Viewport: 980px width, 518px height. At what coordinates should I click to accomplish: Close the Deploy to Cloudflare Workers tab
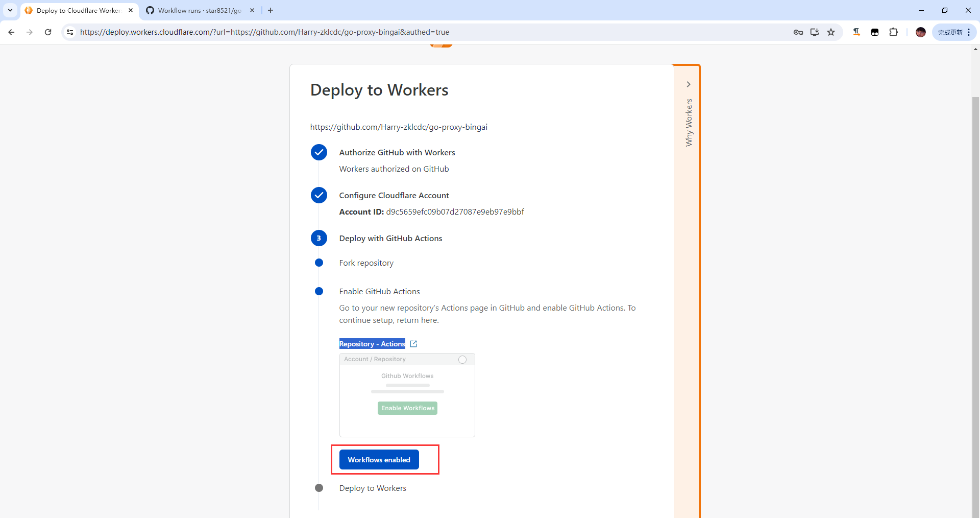point(131,10)
